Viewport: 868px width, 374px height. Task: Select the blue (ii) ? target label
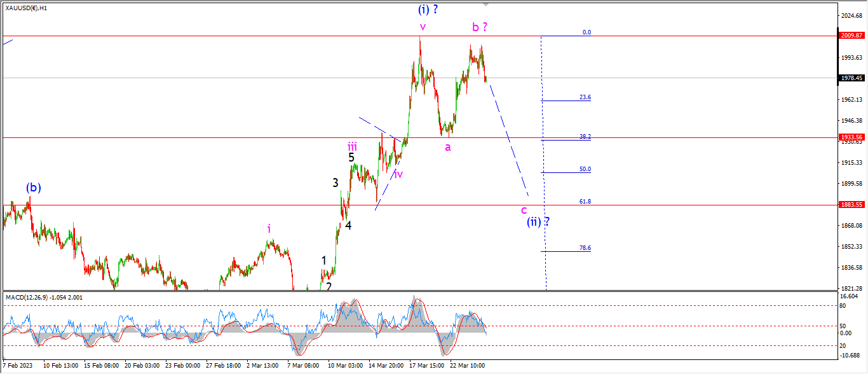click(538, 222)
